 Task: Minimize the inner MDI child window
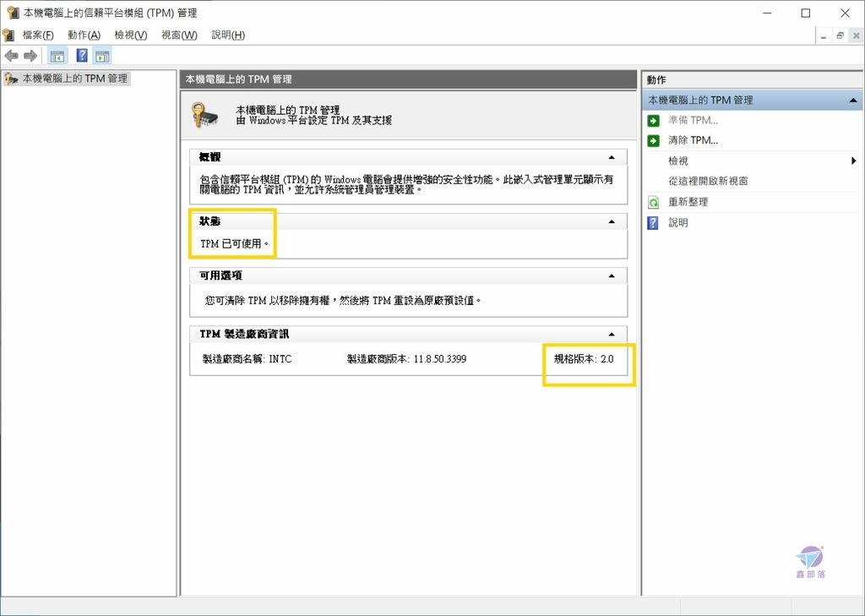click(x=824, y=35)
